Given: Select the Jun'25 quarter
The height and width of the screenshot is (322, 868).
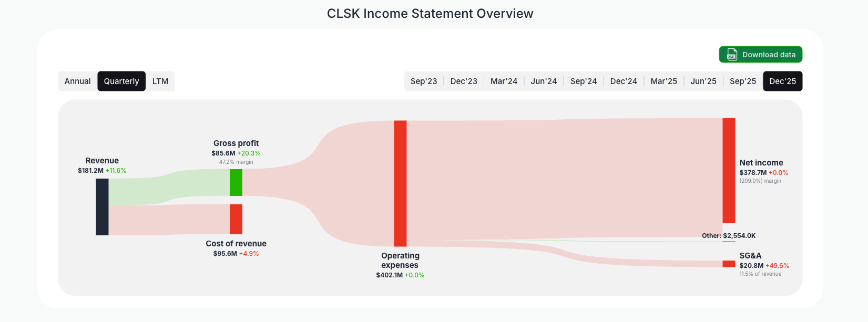Looking at the screenshot, I should click(x=703, y=81).
